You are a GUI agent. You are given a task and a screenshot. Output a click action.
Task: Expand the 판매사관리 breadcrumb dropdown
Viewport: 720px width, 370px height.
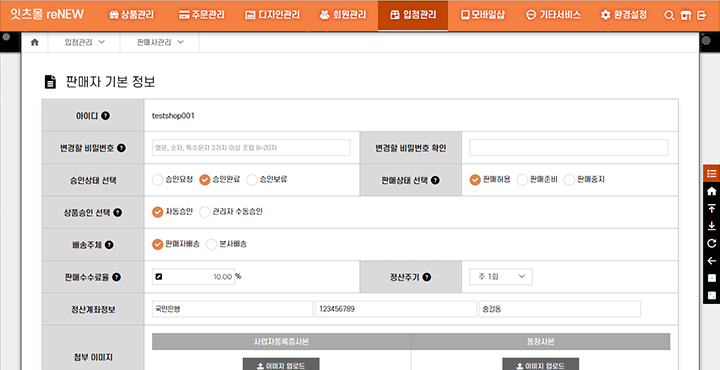click(x=160, y=42)
